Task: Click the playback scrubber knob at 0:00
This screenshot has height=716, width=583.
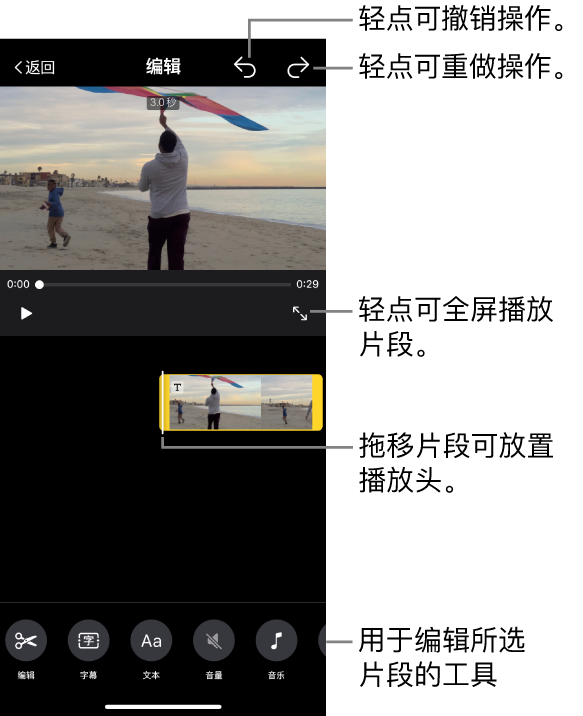Action: point(40,285)
